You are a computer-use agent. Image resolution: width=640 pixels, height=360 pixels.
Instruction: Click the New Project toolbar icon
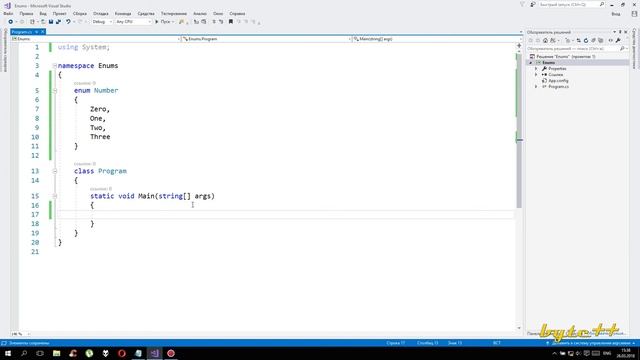tap(32, 22)
